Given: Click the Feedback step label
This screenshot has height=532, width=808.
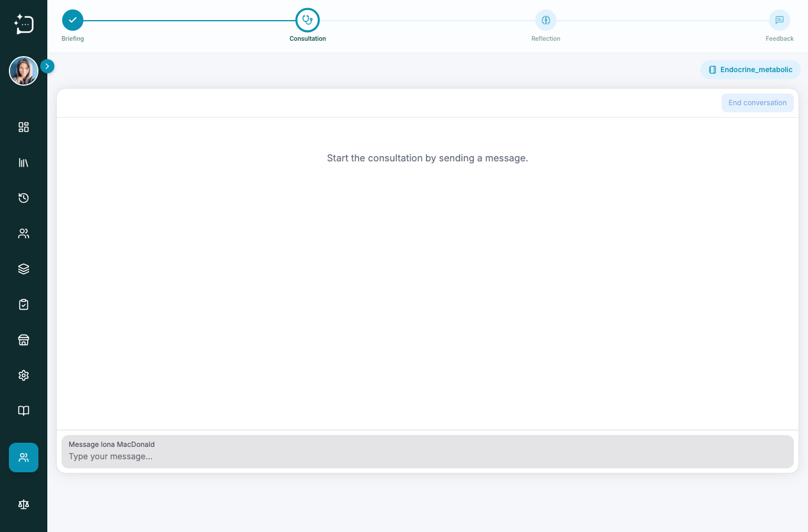Looking at the screenshot, I should pyautogui.click(x=780, y=38).
